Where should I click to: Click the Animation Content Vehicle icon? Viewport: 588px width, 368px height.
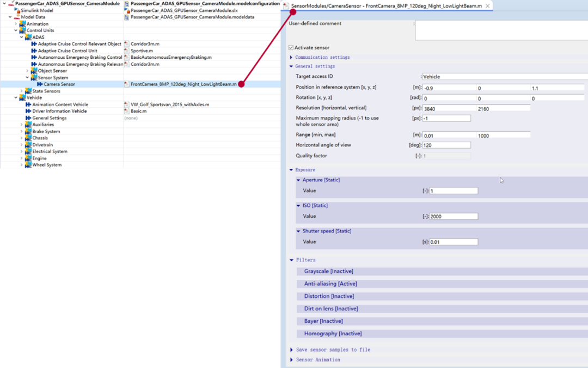28,105
